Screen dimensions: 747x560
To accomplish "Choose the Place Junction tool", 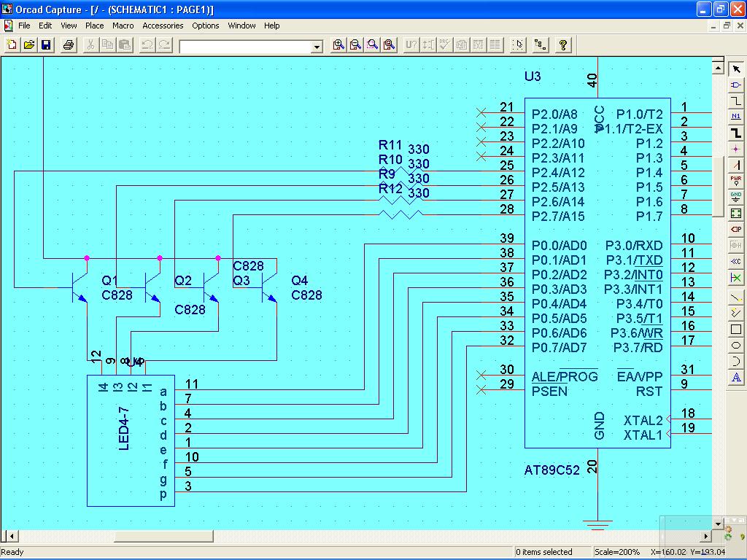I will 736,149.
